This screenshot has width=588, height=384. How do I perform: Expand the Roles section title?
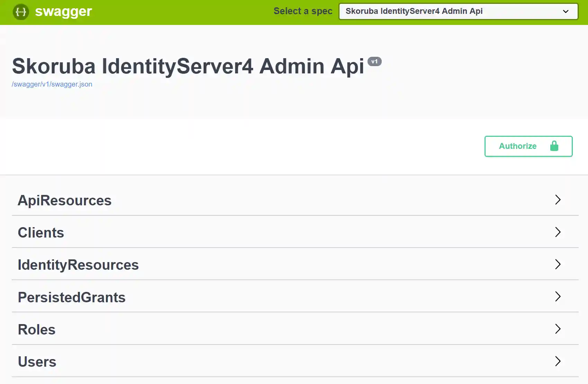tap(37, 330)
